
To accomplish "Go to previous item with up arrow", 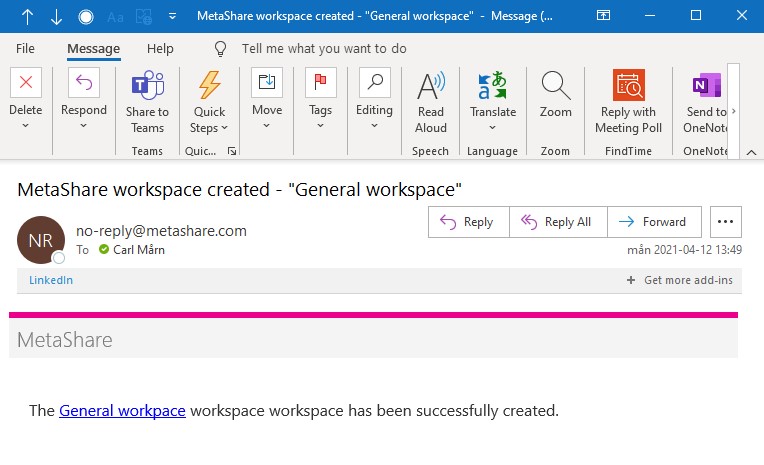I will [x=27, y=17].
